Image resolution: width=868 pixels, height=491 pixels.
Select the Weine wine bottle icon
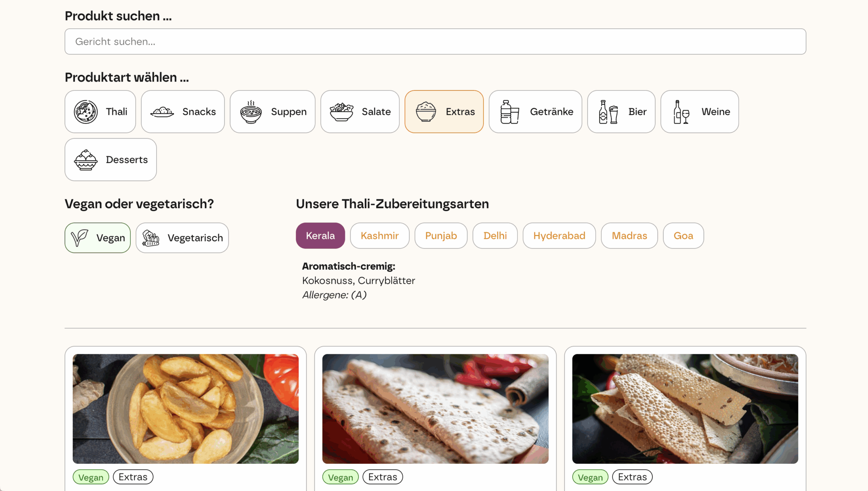pyautogui.click(x=681, y=111)
